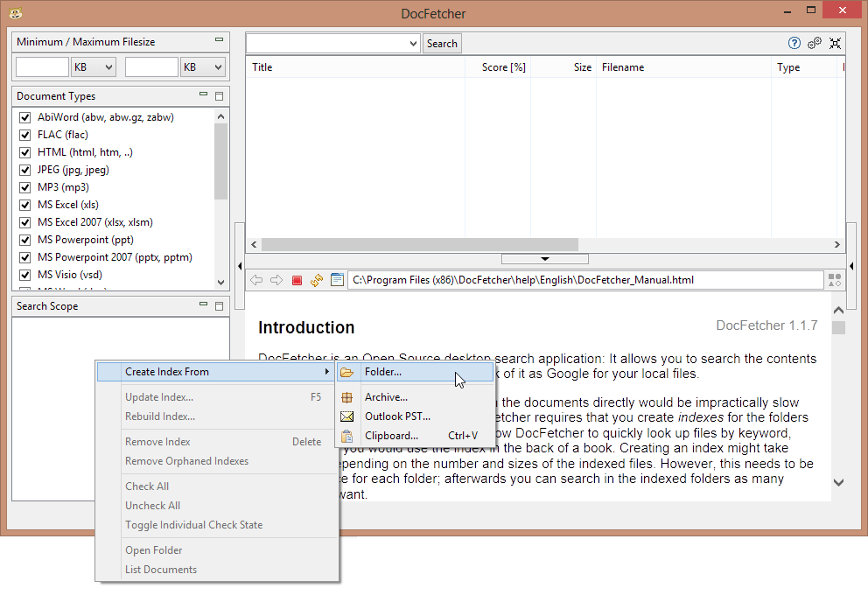Open search history dropdown arrow
868x595 pixels.
[413, 43]
